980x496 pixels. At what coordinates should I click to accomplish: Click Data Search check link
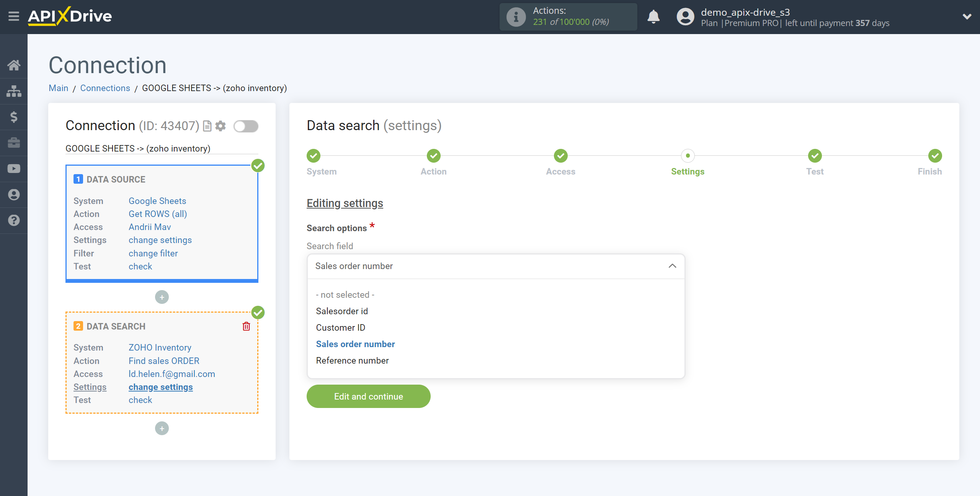(x=140, y=400)
